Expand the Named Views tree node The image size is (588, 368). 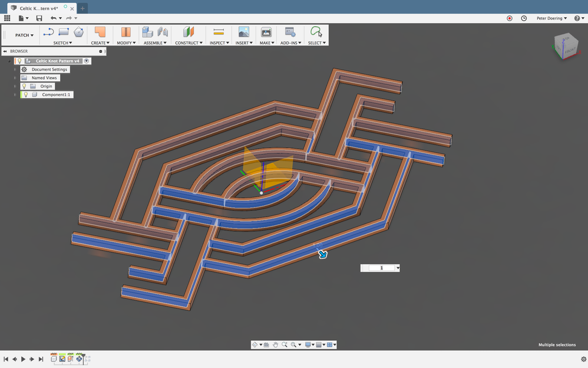tap(15, 78)
